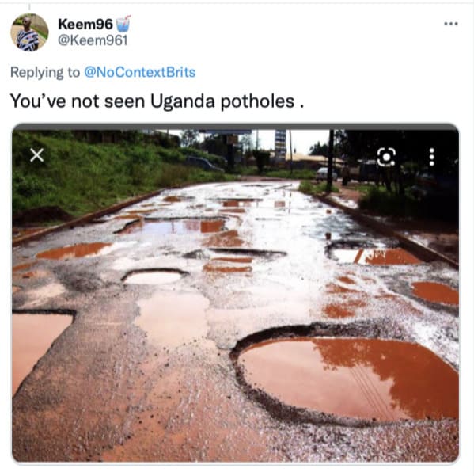Screen dimensions: 474x476
Task: Click the parked car in photo background
Action: point(325,174)
